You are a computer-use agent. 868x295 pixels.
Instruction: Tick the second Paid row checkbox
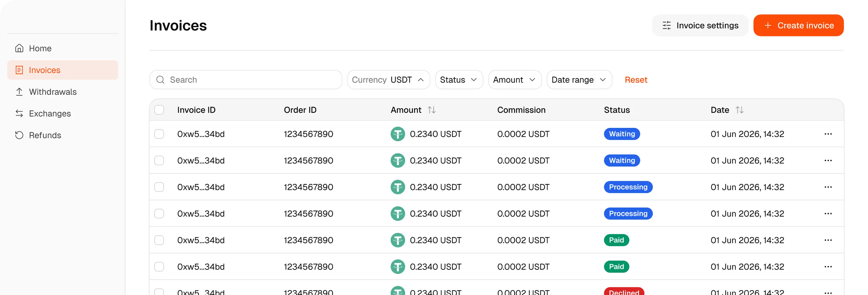coord(159,267)
